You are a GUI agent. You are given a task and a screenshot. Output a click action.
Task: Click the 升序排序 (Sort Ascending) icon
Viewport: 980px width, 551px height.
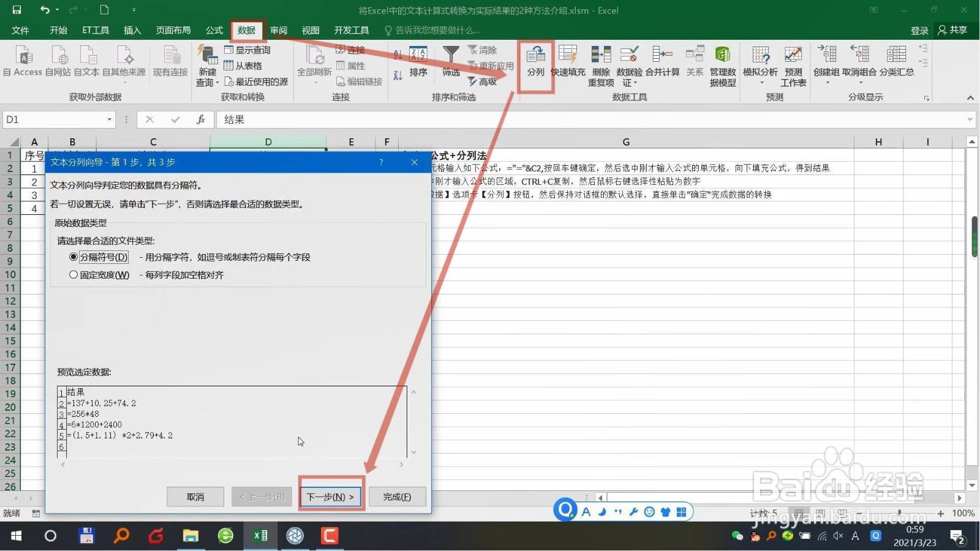tap(399, 54)
